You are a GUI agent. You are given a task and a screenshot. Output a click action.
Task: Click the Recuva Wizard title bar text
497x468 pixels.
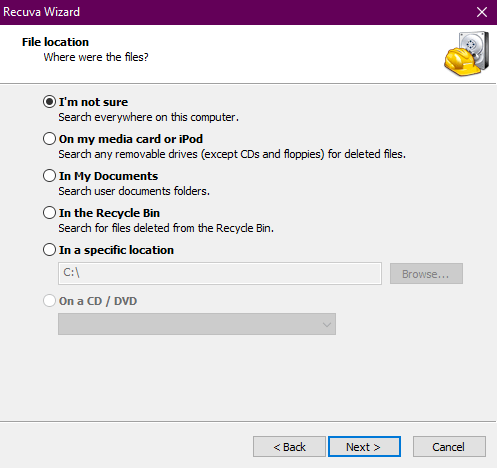[42, 12]
